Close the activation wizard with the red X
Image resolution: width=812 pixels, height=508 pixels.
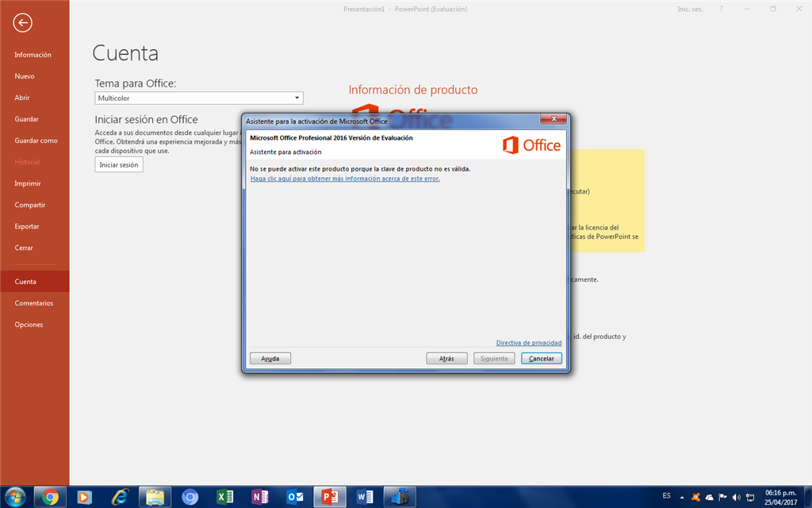553,119
